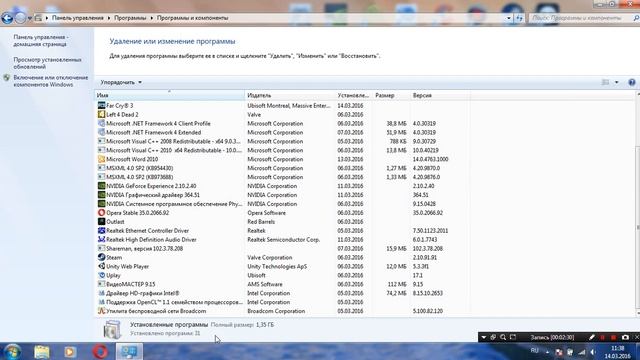Image resolution: width=640 pixels, height=360 pixels.
Task: Take a snapshot with camera icon
Action: tap(625, 337)
